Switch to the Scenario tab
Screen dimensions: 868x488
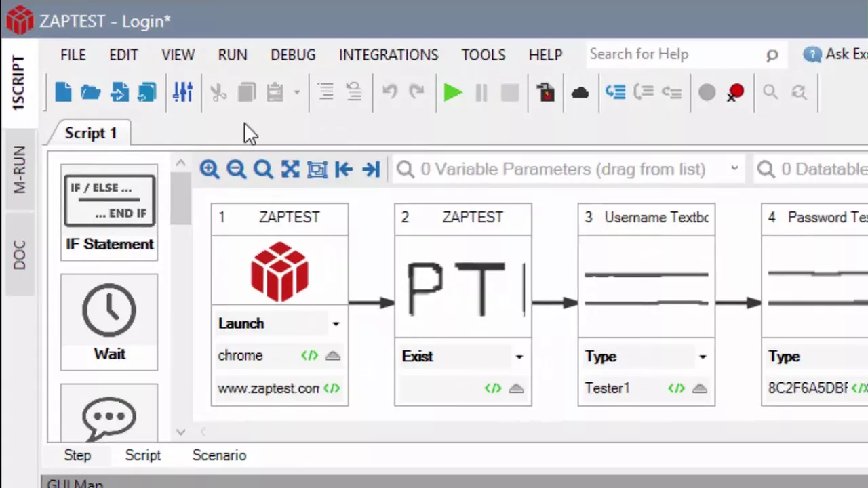pyautogui.click(x=219, y=455)
